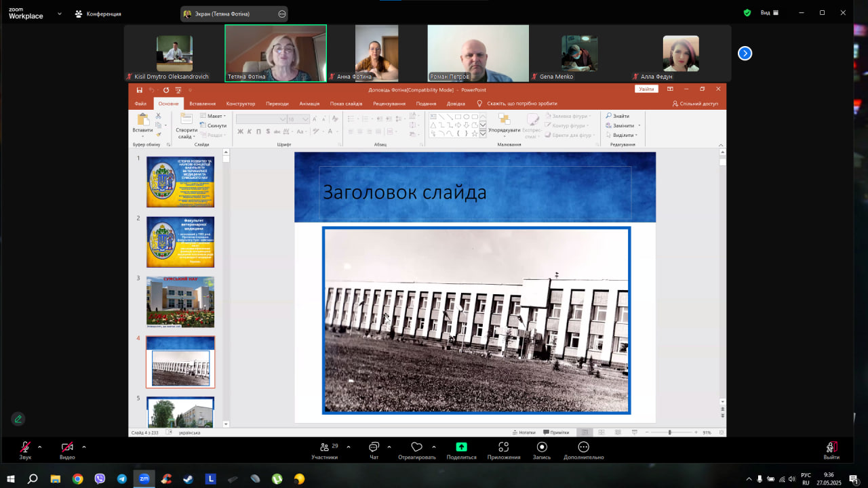The height and width of the screenshot is (488, 868).
Task: Open the Приложения apps icon
Action: [504, 447]
